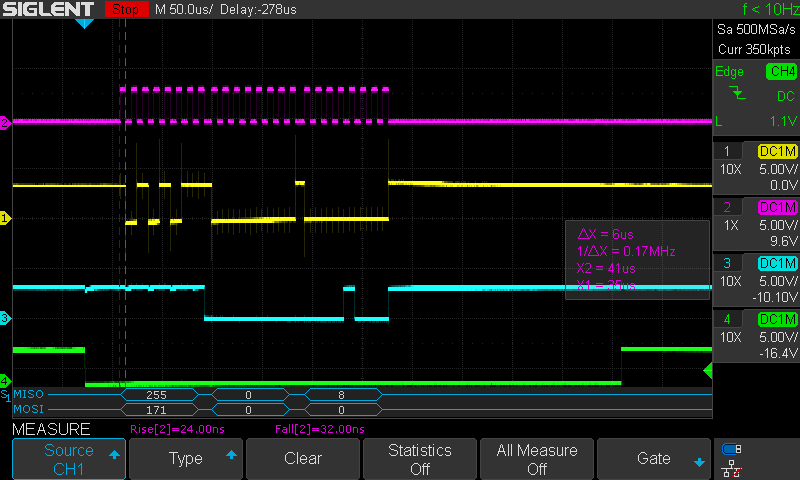This screenshot has height=480, width=800.
Task: Select channel 1 ground level marker
Action: tap(5, 218)
